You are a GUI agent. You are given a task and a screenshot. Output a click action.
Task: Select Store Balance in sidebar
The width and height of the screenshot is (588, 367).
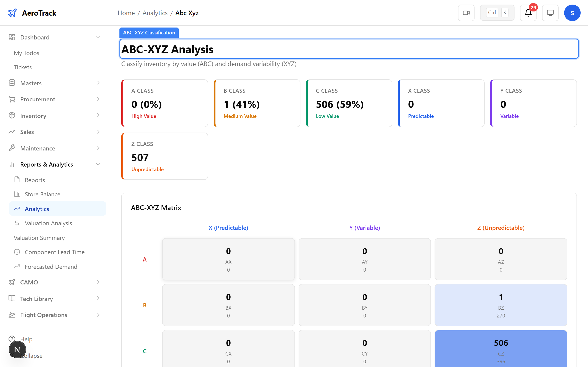42,194
